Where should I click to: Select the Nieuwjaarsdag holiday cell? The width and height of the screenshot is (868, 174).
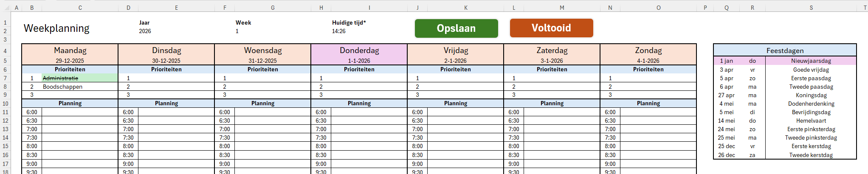(811, 61)
